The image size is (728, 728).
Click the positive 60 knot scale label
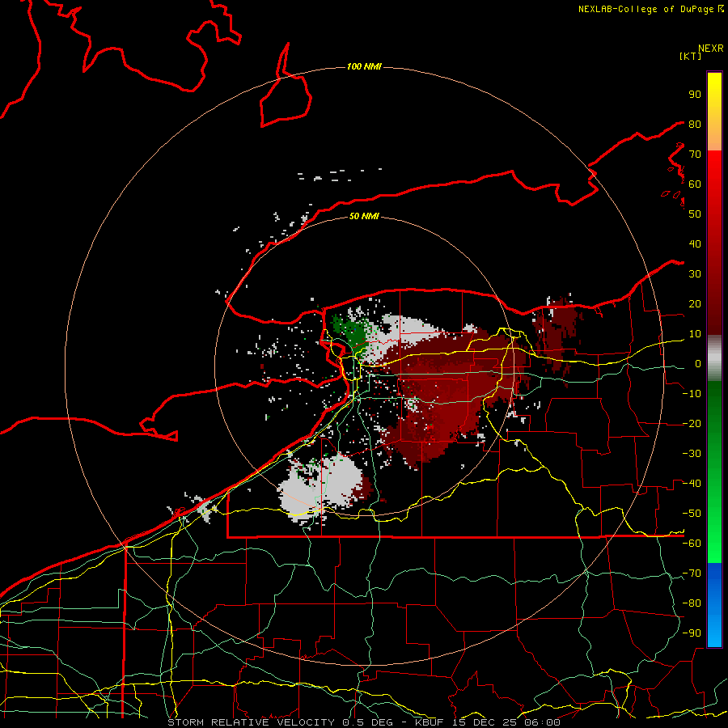tap(695, 184)
